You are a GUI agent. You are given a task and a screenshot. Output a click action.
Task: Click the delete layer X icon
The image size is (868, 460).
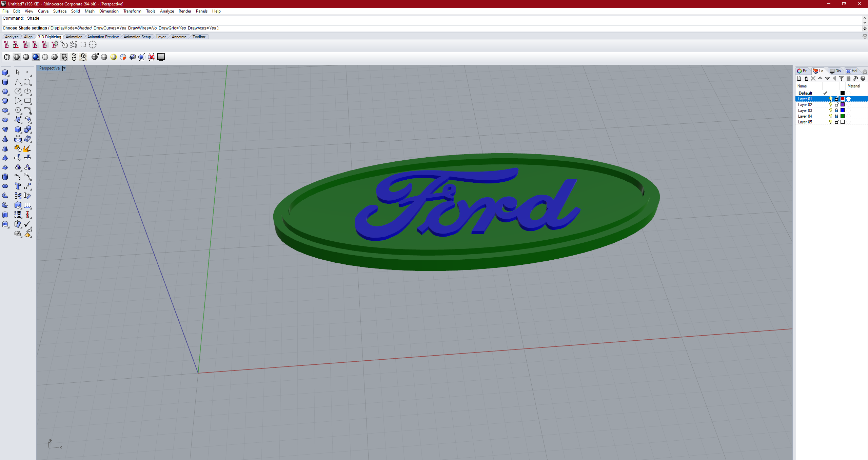pyautogui.click(x=813, y=78)
